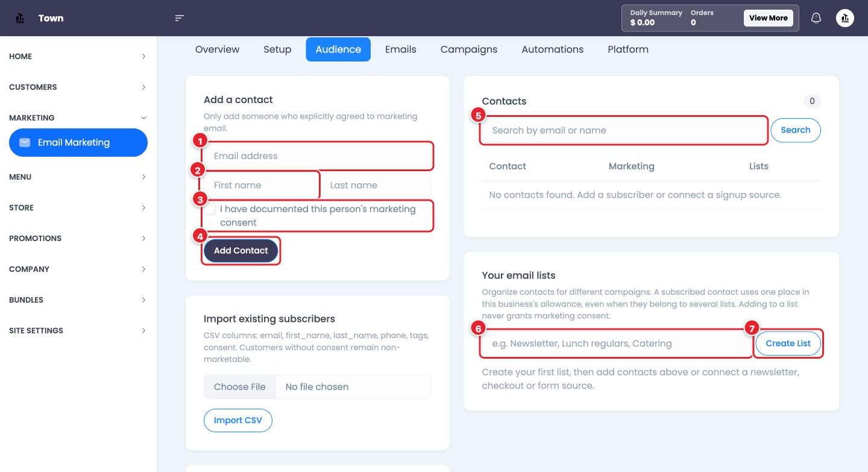This screenshot has height=472, width=868.
Task: Switch to the Setup tab
Action: click(277, 49)
